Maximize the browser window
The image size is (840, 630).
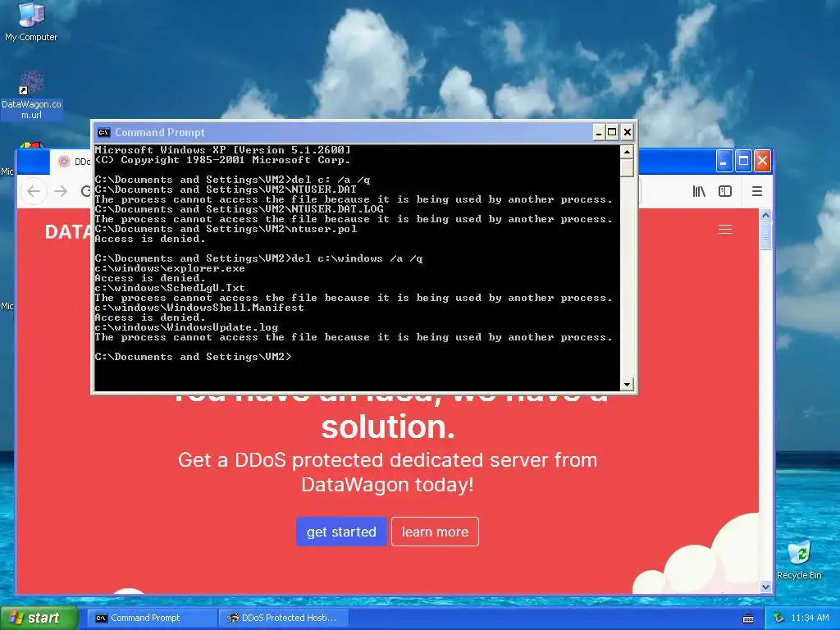point(743,161)
